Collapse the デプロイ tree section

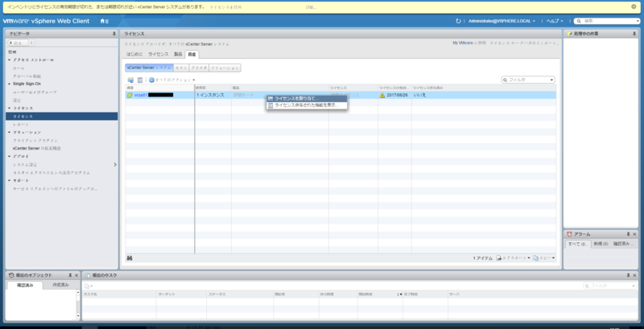[10, 157]
